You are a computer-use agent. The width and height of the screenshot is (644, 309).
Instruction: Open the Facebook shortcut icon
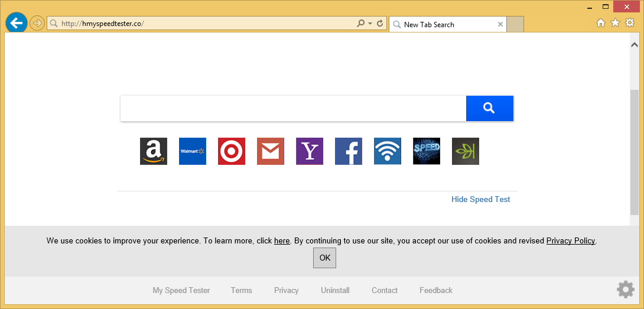click(349, 151)
